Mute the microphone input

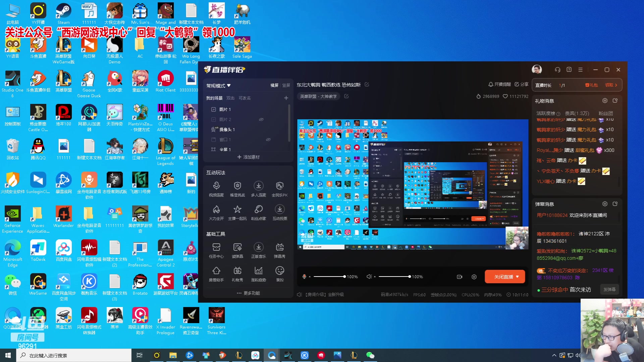pos(304,277)
